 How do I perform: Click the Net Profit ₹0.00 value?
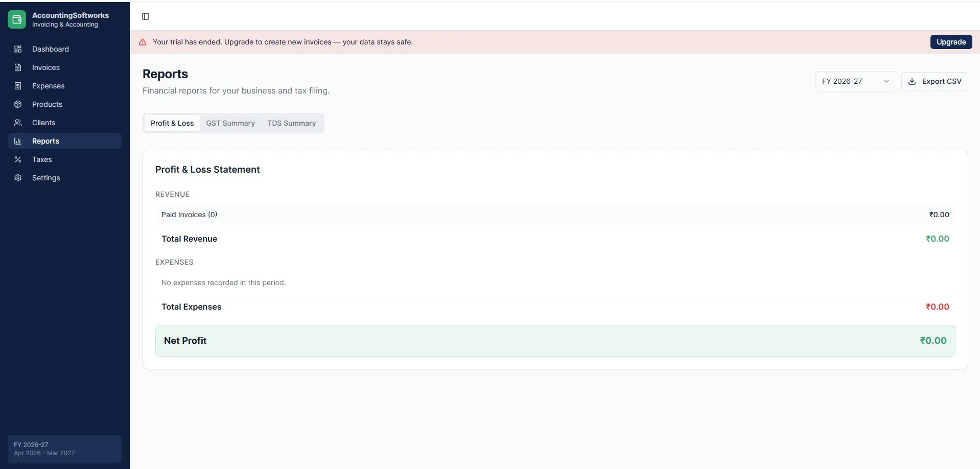[933, 341]
